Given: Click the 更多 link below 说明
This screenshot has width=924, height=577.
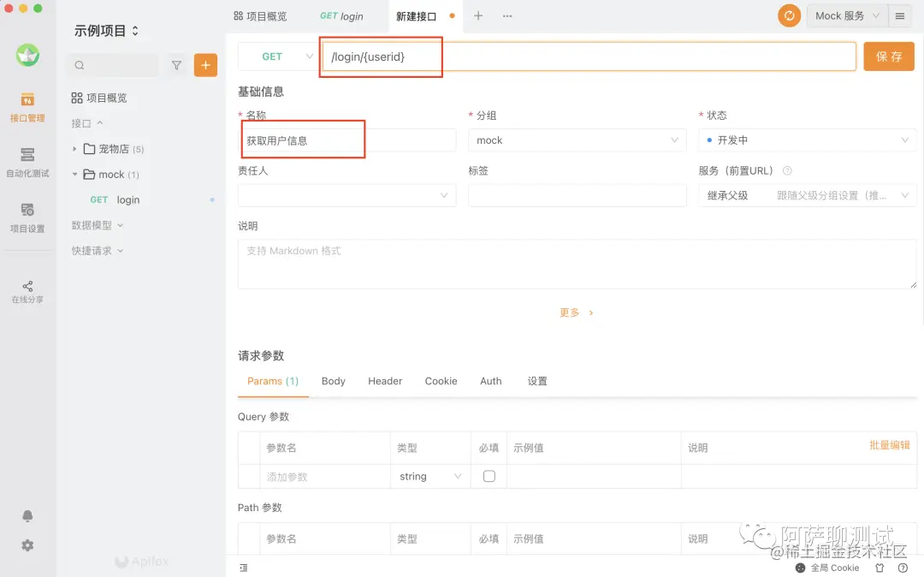Looking at the screenshot, I should coord(571,312).
